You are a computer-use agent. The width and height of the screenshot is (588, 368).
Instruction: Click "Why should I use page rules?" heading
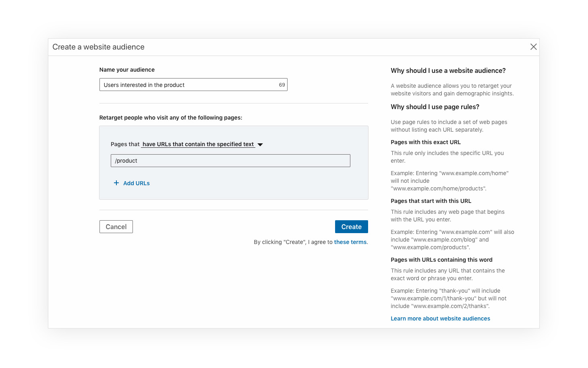435,107
